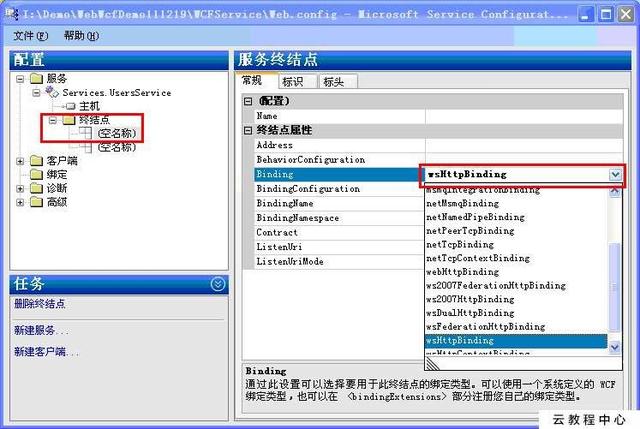Expand the 客户端 tree node
This screenshot has width=640, height=429.
tap(20, 161)
